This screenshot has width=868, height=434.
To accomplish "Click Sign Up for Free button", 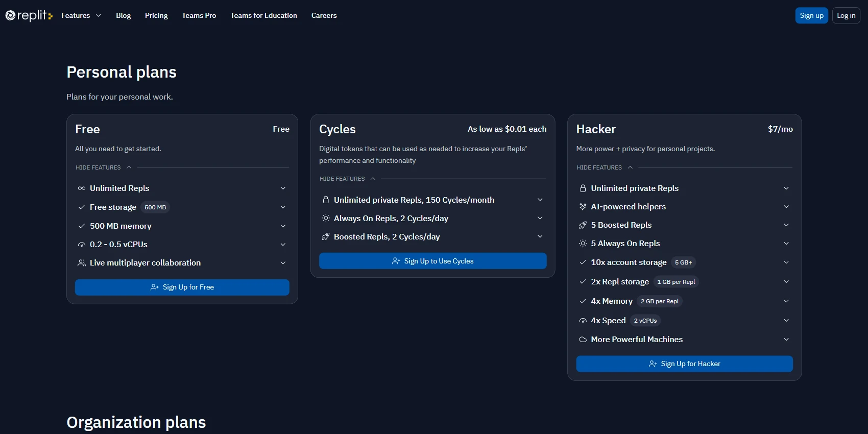I will [x=182, y=287].
